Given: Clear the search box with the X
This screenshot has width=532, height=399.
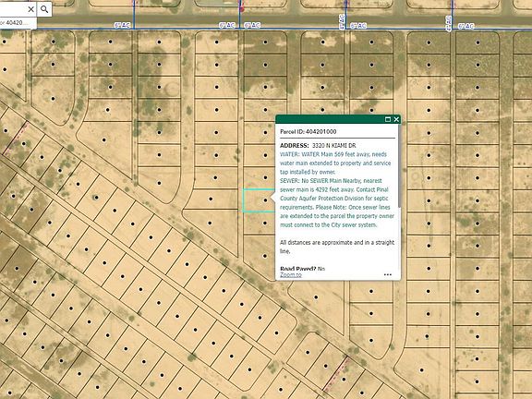Looking at the screenshot, I should [x=30, y=9].
